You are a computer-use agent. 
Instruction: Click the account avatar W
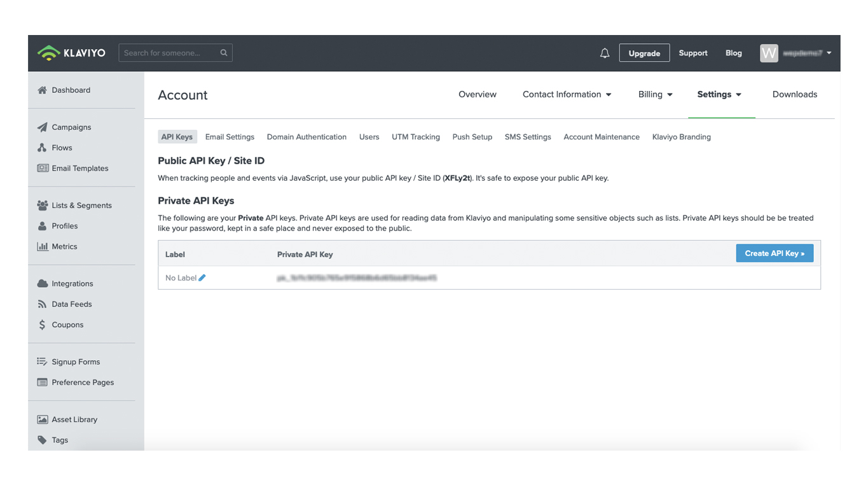(x=769, y=53)
